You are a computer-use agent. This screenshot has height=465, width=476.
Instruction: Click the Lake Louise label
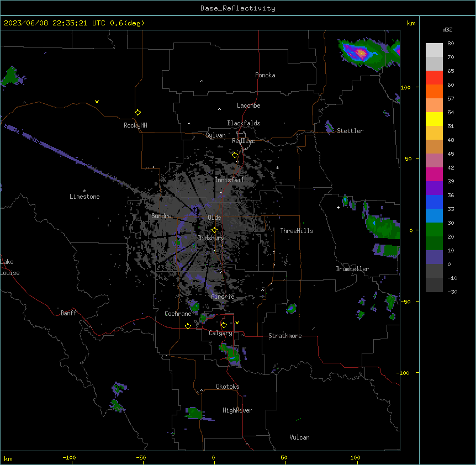[x=10, y=267]
